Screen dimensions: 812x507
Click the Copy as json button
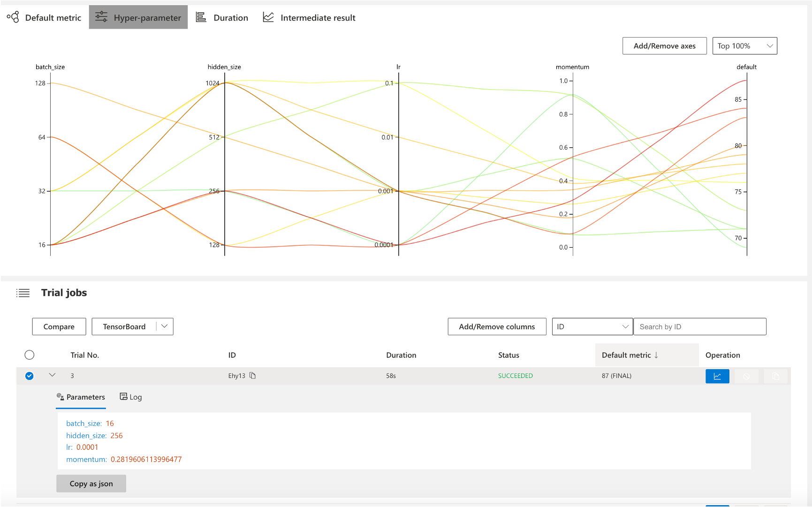[91, 484]
